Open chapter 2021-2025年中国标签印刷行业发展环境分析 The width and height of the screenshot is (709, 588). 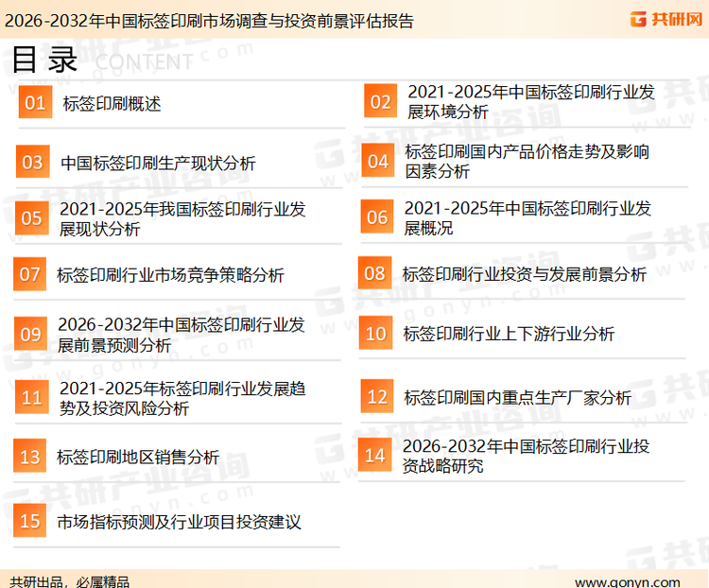point(531,102)
